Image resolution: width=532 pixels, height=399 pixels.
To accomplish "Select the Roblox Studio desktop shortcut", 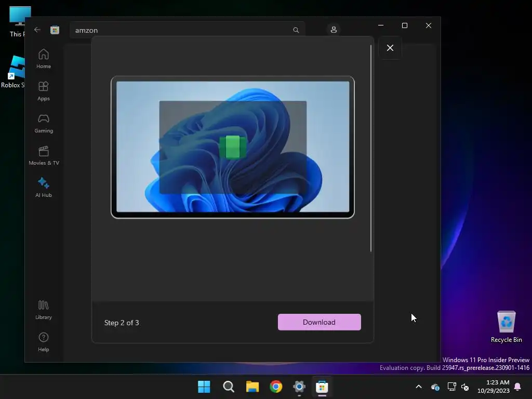I will 13,72.
